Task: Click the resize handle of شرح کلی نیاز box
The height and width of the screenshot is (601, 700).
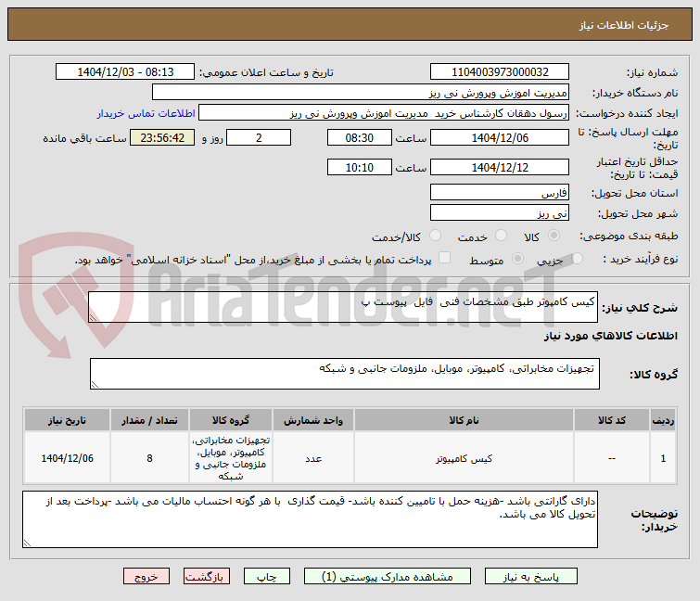Action: 94,317
